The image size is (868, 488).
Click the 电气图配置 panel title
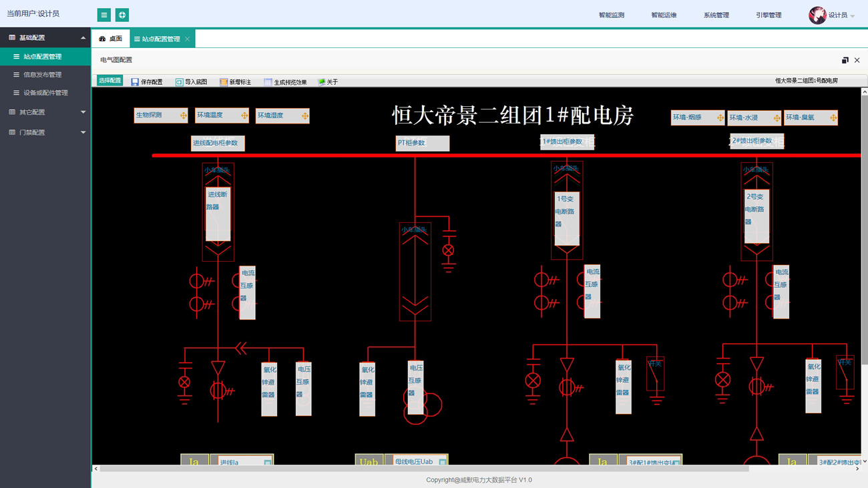coord(116,60)
